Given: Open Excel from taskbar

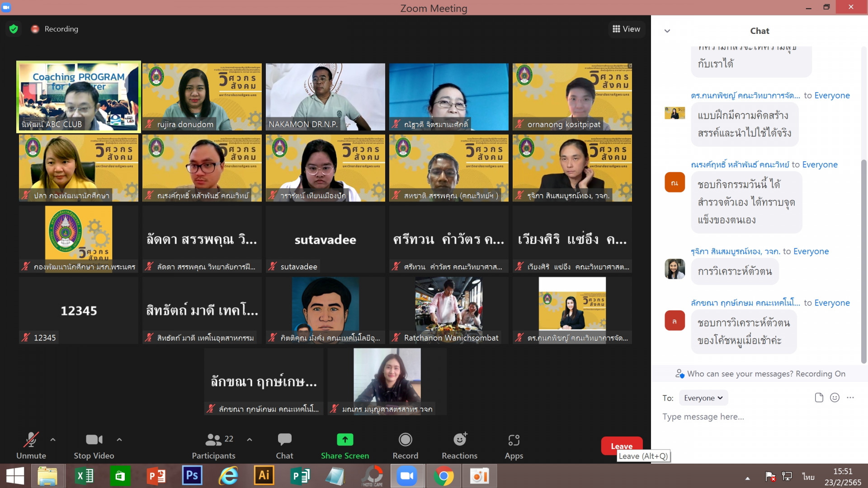Looking at the screenshot, I should click(x=84, y=476).
